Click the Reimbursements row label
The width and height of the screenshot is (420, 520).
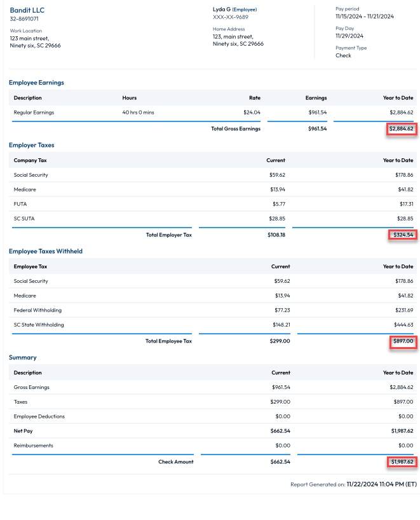pos(33,446)
